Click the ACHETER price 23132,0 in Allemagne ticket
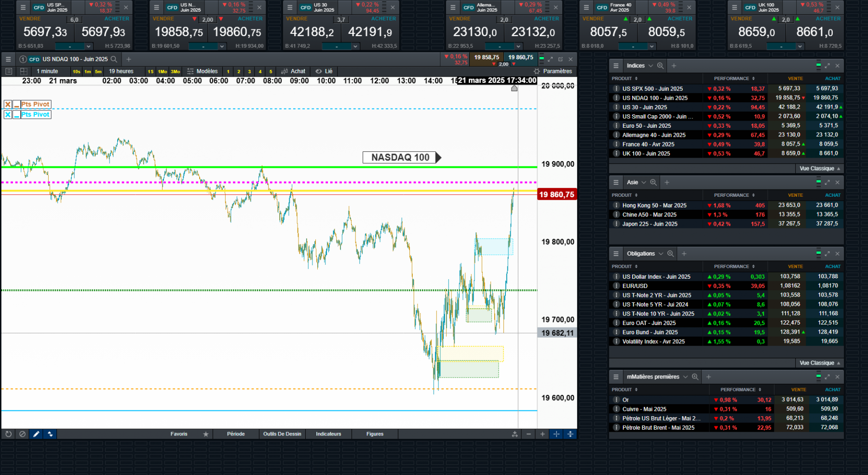868x475 pixels. [x=533, y=32]
